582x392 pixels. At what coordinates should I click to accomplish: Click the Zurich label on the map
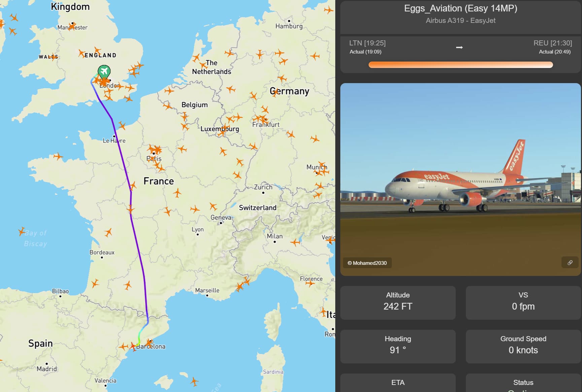(263, 187)
